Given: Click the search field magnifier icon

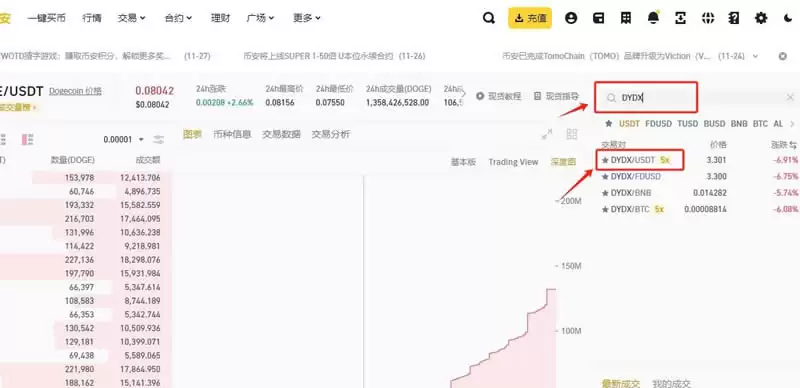Looking at the screenshot, I should point(611,98).
